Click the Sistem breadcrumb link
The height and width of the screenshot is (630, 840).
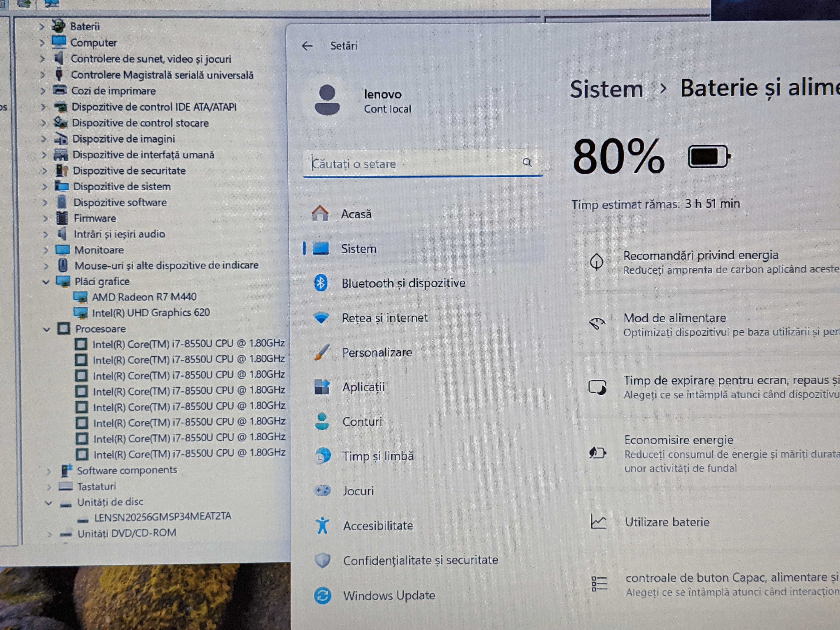pyautogui.click(x=606, y=89)
